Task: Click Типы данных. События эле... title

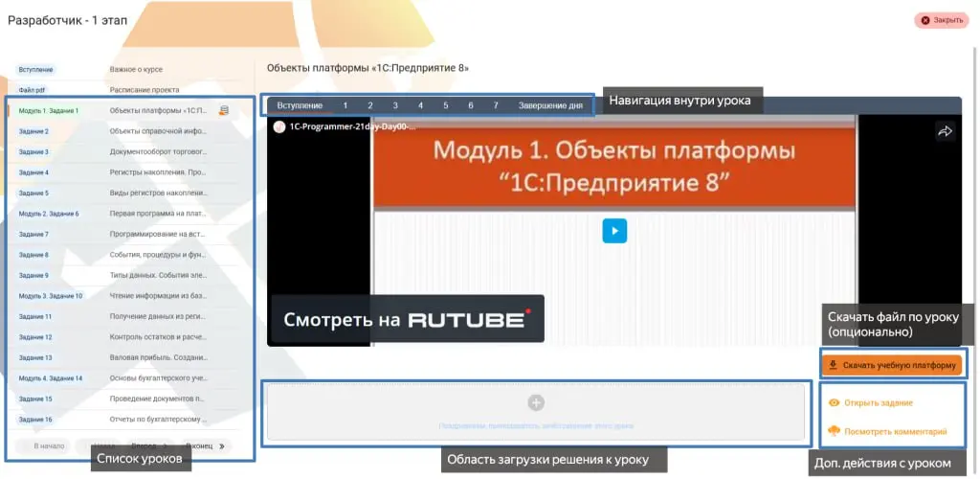Action: (x=158, y=275)
